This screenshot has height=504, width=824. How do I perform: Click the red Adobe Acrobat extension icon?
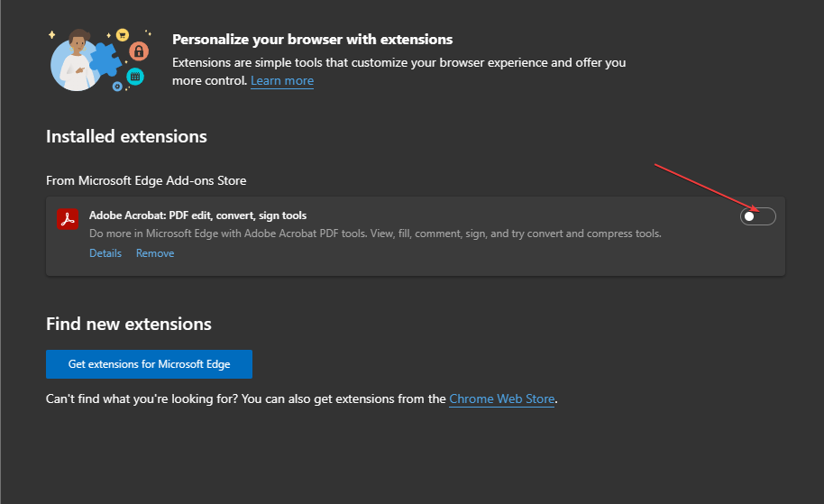click(68, 219)
